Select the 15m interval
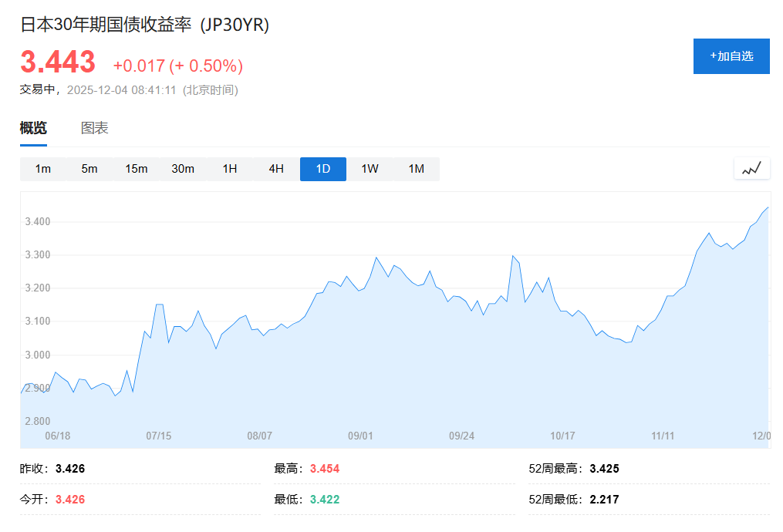783x532 pixels. pyautogui.click(x=136, y=168)
